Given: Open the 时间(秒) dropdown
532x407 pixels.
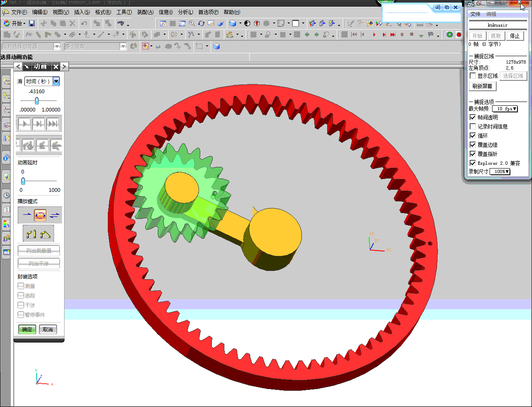Looking at the screenshot, I should tap(56, 81).
